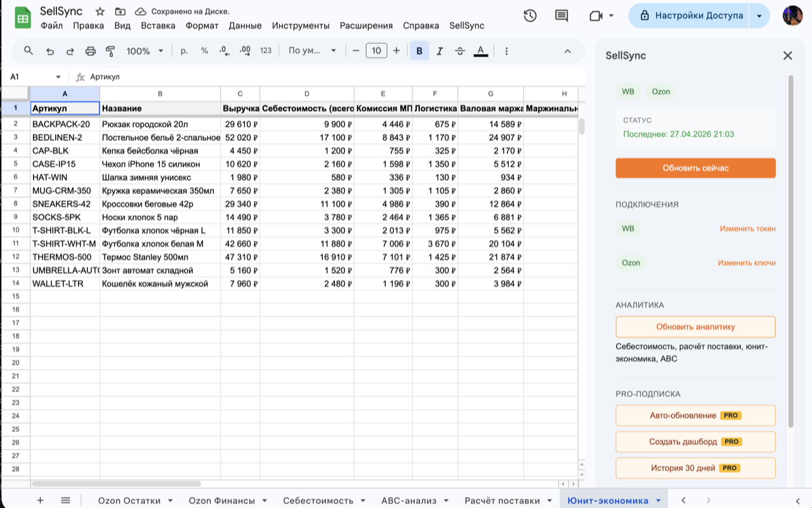This screenshot has width=812, height=508.
Task: Click the font size input field
Action: point(376,51)
